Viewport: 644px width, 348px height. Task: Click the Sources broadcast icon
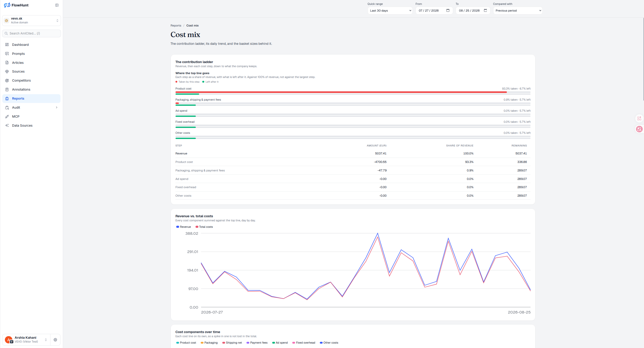pyautogui.click(x=7, y=72)
